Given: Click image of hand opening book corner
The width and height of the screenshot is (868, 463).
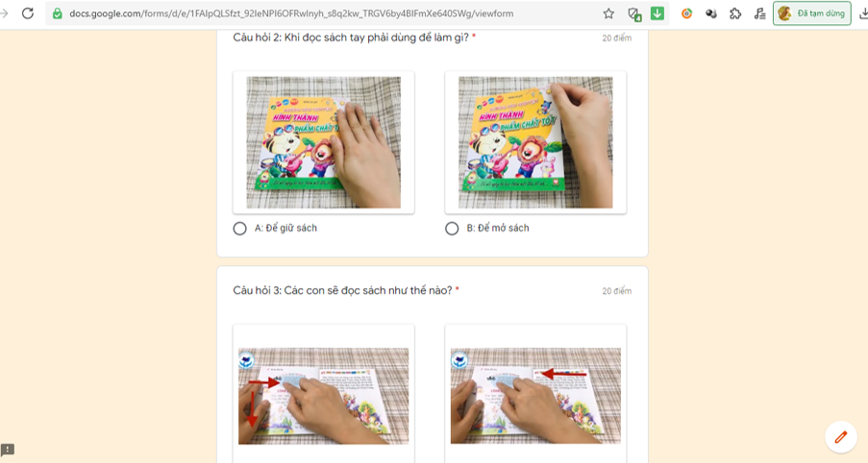Looking at the screenshot, I should pos(535,142).
